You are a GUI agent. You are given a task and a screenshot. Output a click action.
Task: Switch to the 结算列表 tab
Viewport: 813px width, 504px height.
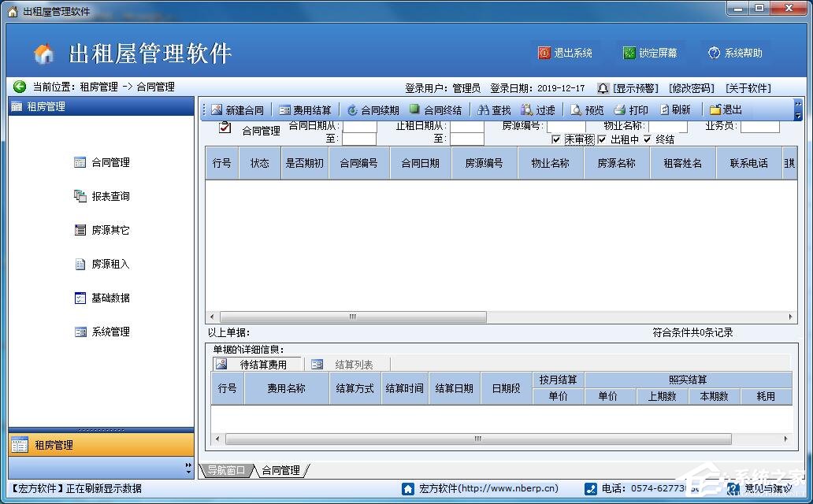pyautogui.click(x=354, y=365)
